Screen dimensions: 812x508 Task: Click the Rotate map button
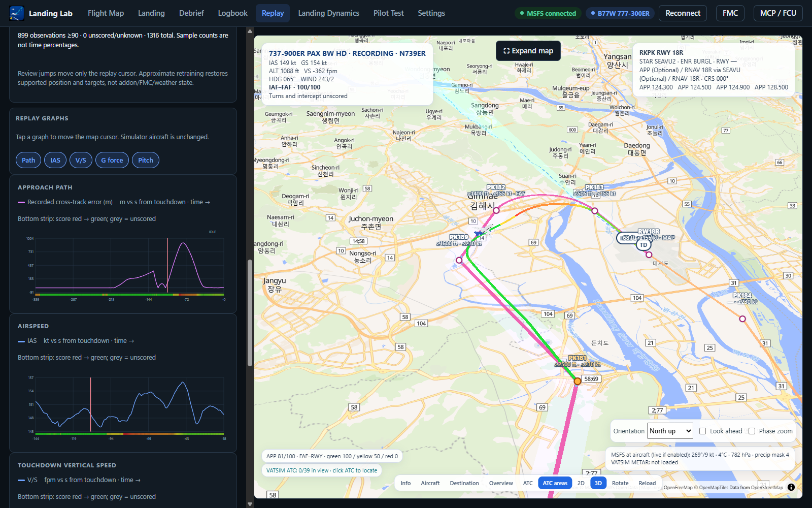[x=620, y=483]
